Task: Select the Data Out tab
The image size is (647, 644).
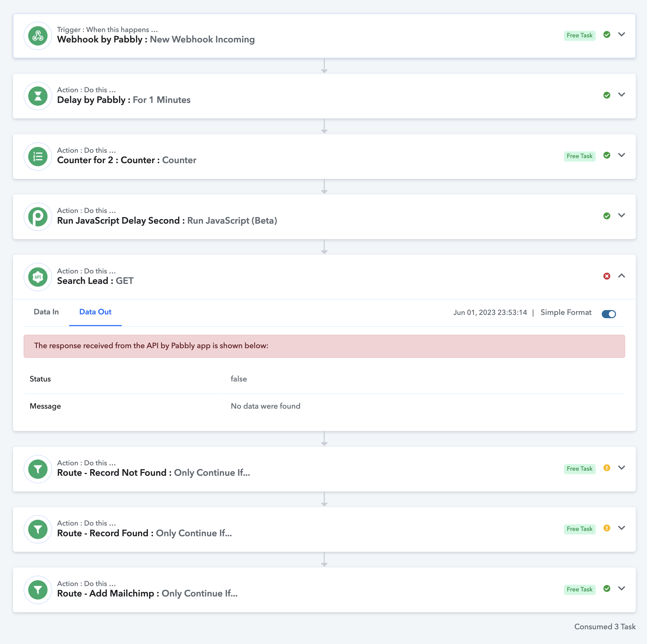Action: [x=95, y=312]
